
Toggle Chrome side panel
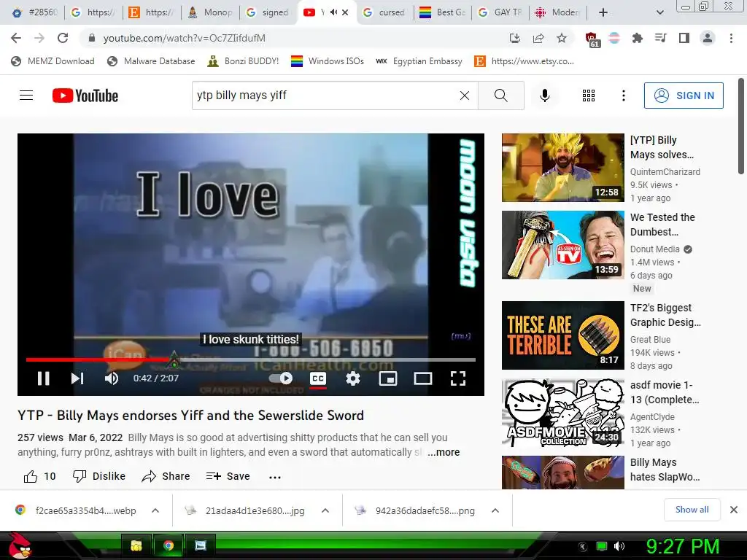(x=684, y=38)
